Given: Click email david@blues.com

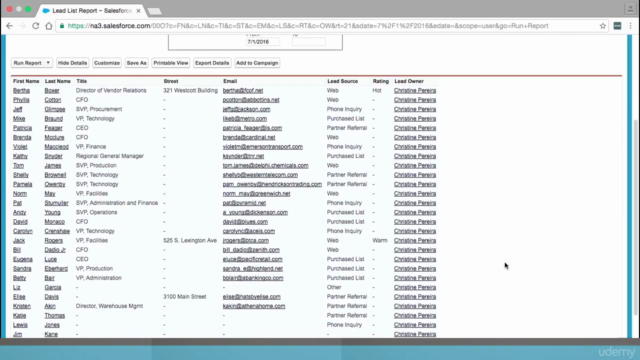Looking at the screenshot, I should (245, 222).
